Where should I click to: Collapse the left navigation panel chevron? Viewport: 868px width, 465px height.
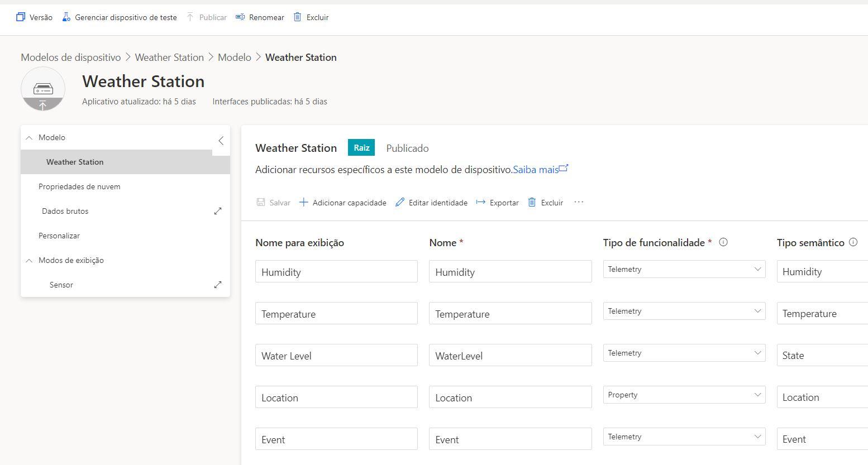(221, 141)
